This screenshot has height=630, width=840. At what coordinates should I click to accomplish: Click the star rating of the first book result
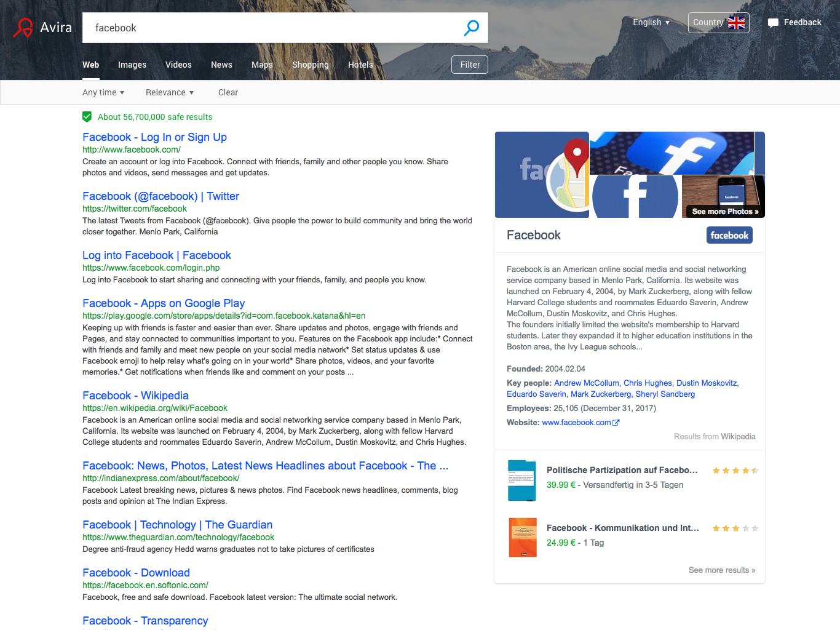tap(735, 469)
